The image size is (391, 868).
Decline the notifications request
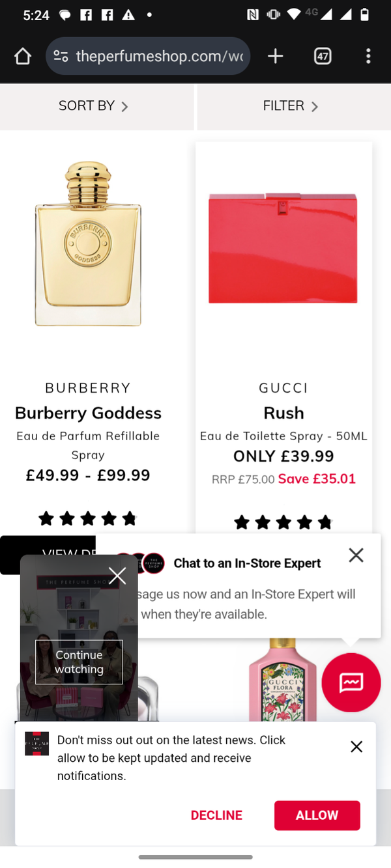(216, 815)
